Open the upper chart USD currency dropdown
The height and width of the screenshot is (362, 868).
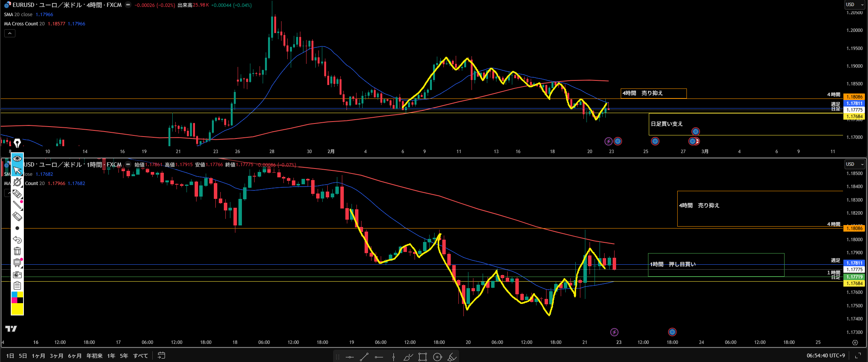coord(855,5)
